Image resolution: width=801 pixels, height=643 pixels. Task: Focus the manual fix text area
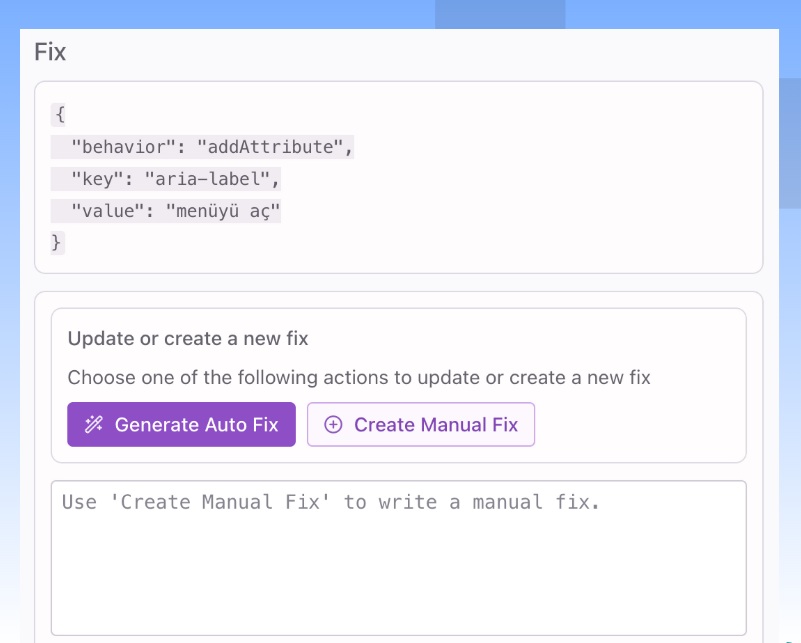tap(398, 558)
